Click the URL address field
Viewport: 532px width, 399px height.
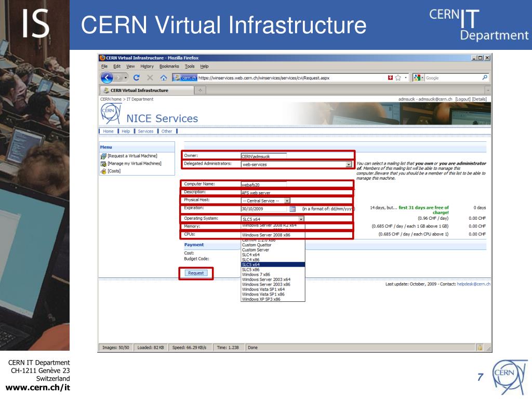pos(292,78)
